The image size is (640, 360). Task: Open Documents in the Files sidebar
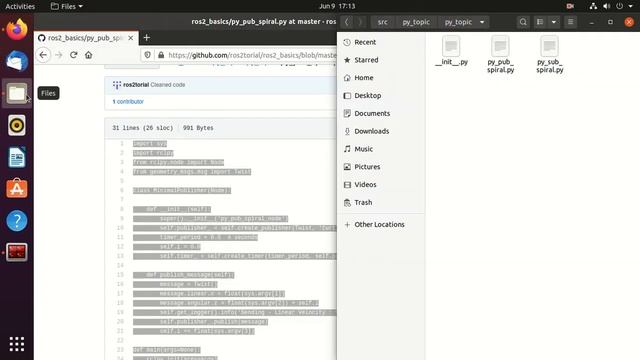pyautogui.click(x=381, y=113)
